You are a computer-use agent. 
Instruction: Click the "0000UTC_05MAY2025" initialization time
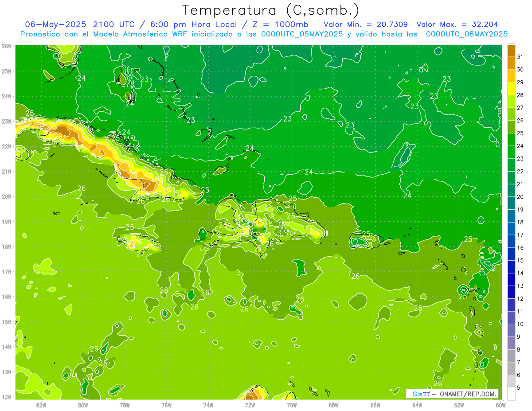302,34
